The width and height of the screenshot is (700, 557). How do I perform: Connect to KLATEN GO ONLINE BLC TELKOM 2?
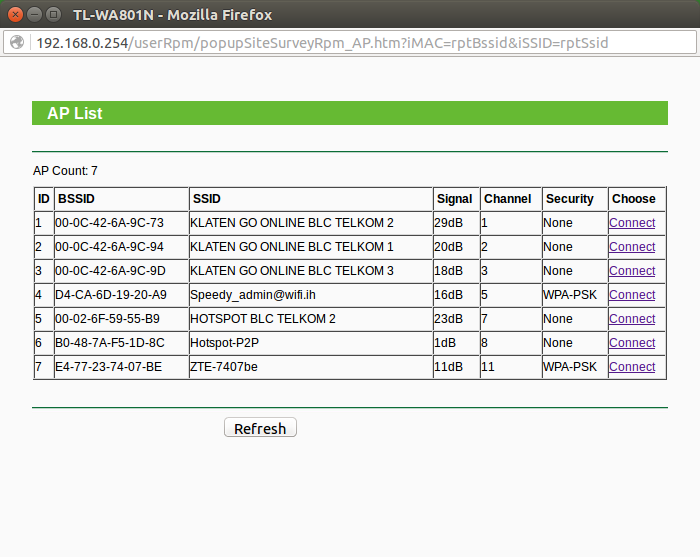pyautogui.click(x=632, y=223)
